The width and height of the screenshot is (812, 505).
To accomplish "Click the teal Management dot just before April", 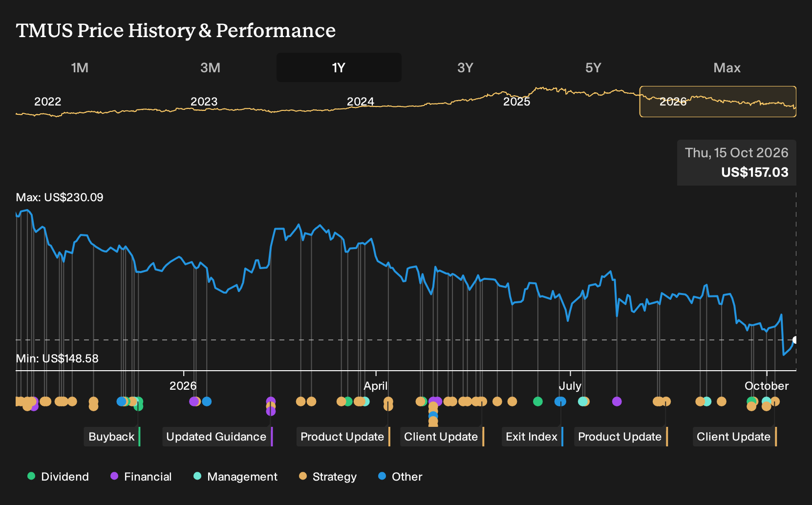I will [365, 401].
